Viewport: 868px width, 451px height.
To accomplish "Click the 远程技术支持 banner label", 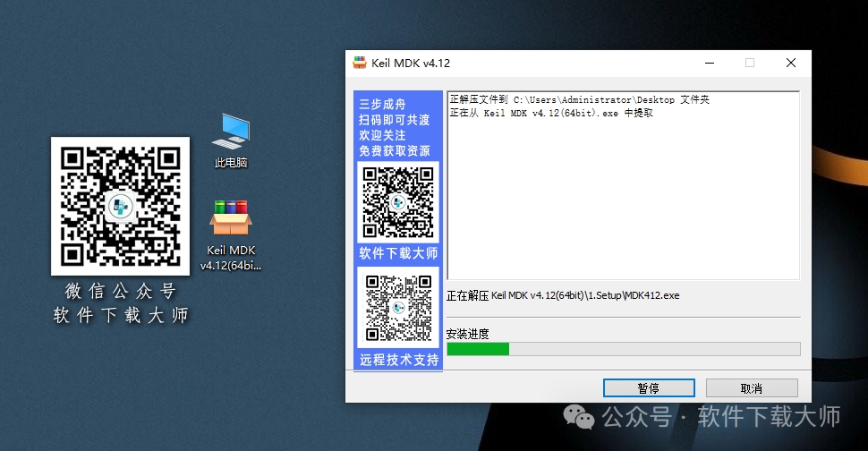I will click(398, 360).
